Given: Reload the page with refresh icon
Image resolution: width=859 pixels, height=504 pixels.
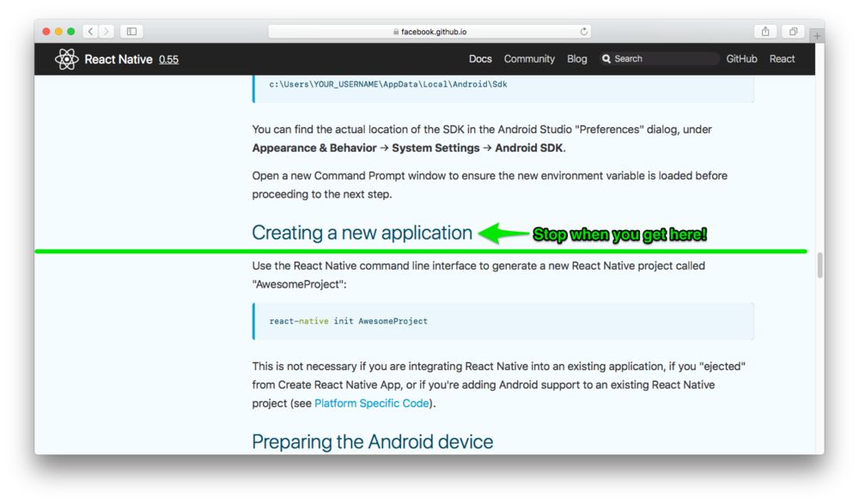Looking at the screenshot, I should pyautogui.click(x=583, y=32).
